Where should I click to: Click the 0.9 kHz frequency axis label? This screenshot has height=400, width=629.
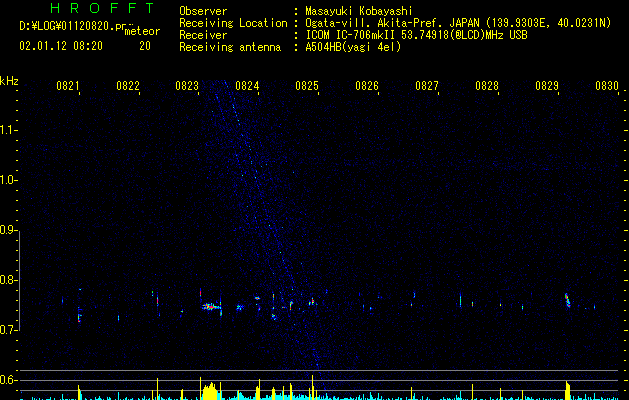(x=8, y=230)
